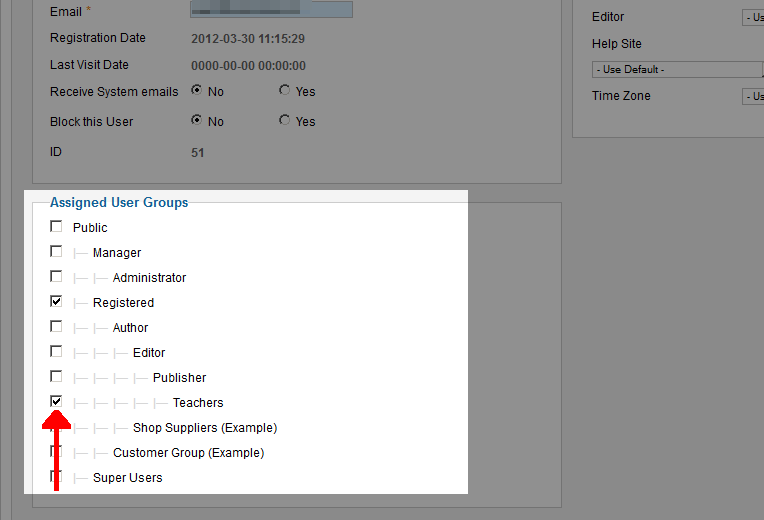Select No for Block this User
This screenshot has height=520, width=764.
(x=196, y=121)
